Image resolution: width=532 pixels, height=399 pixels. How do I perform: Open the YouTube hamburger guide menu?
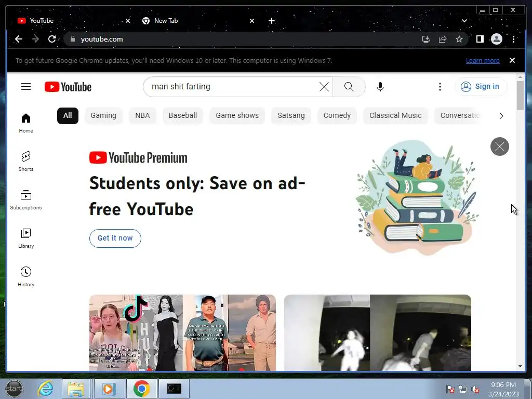[x=26, y=87]
